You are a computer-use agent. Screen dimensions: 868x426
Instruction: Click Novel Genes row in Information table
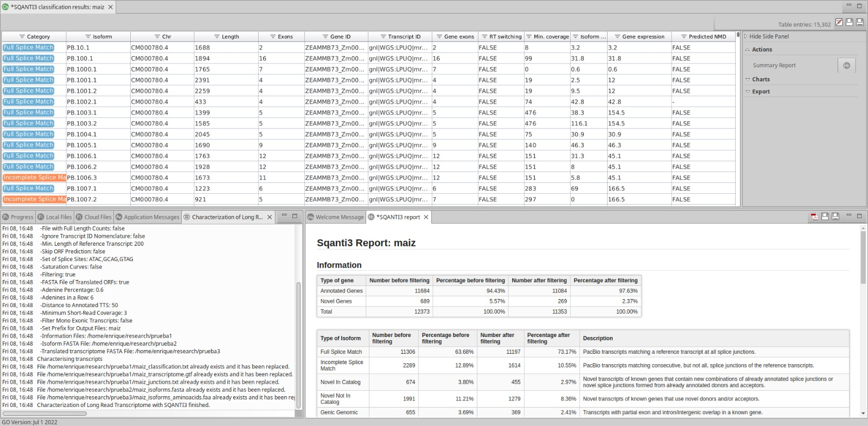[x=479, y=301]
